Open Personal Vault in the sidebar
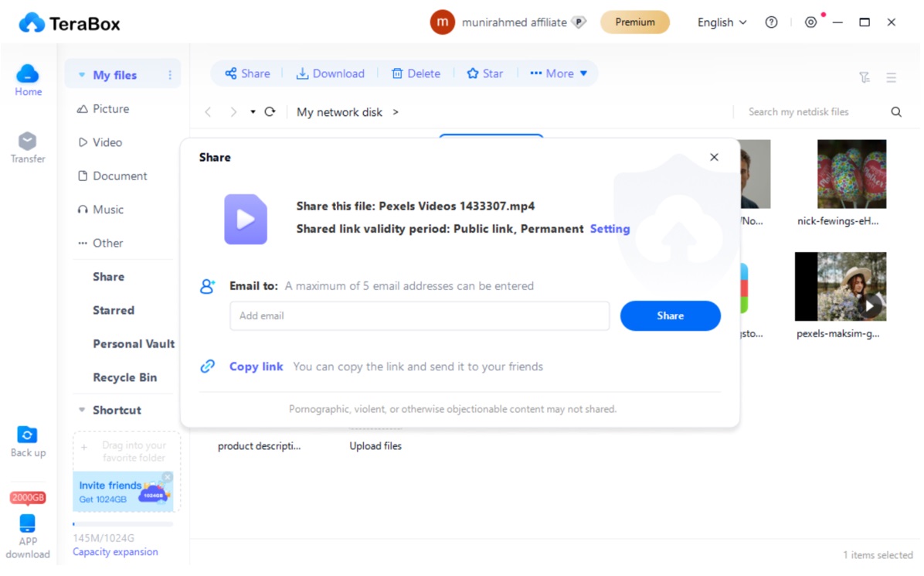 [x=134, y=344]
